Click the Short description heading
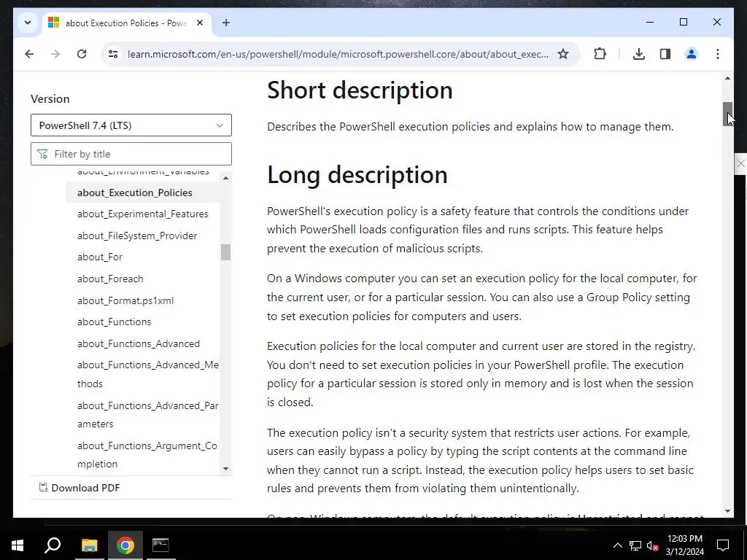 click(x=360, y=90)
